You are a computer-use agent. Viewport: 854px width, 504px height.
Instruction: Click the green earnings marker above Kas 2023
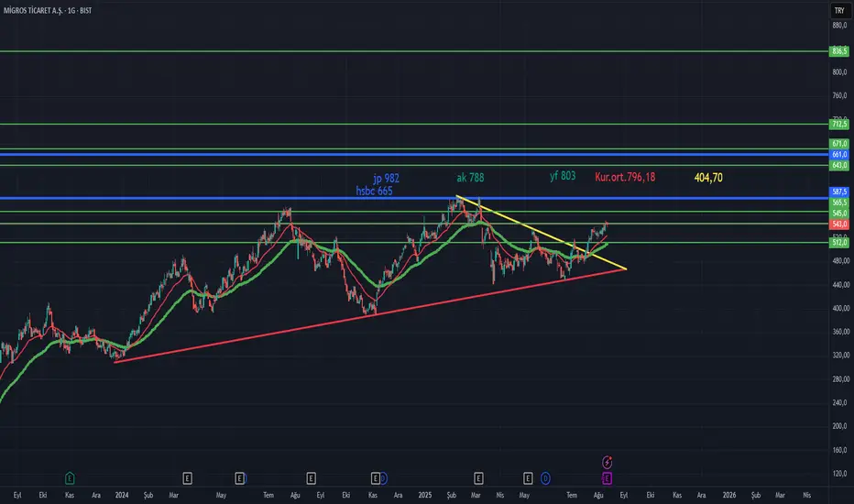[70, 478]
